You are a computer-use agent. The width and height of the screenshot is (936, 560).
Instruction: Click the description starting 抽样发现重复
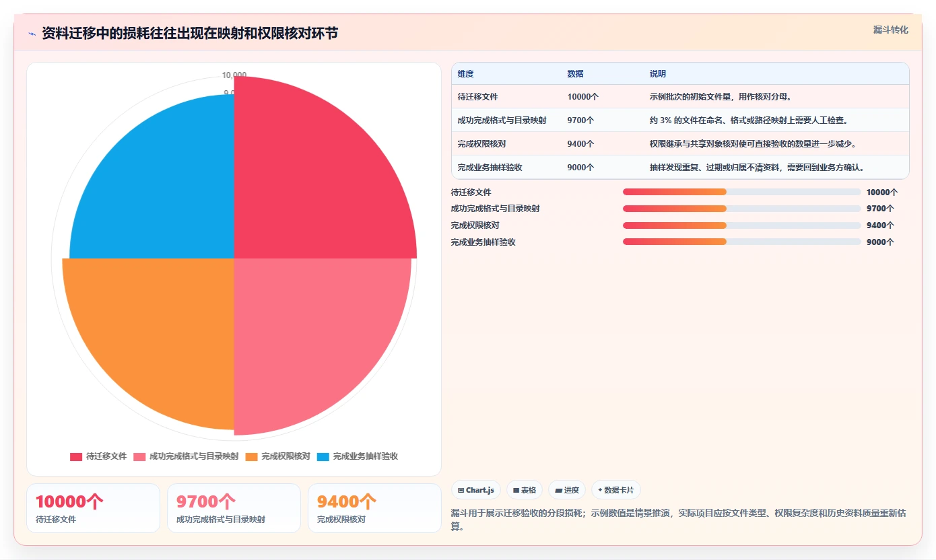click(x=756, y=167)
